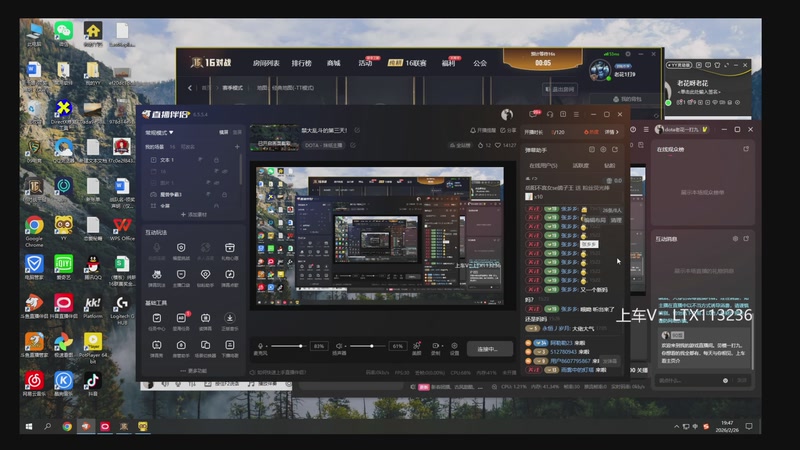Add a new scene with the plus icon
The image size is (800, 450).
pos(237,147)
